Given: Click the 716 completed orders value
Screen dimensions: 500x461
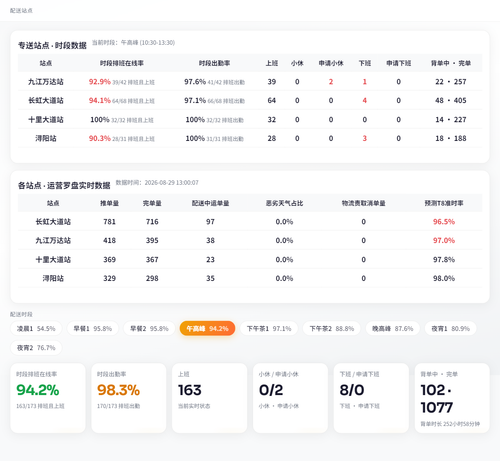Looking at the screenshot, I should coord(152,222).
